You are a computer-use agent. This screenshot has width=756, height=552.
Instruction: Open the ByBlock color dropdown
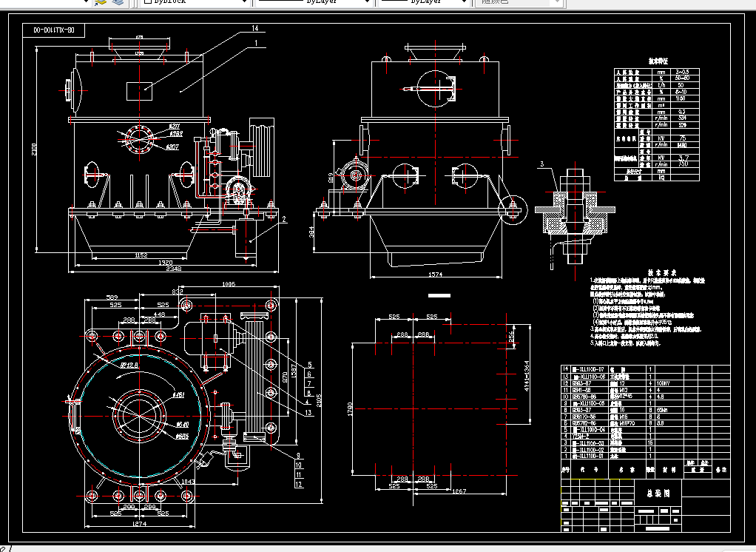[195, 2]
